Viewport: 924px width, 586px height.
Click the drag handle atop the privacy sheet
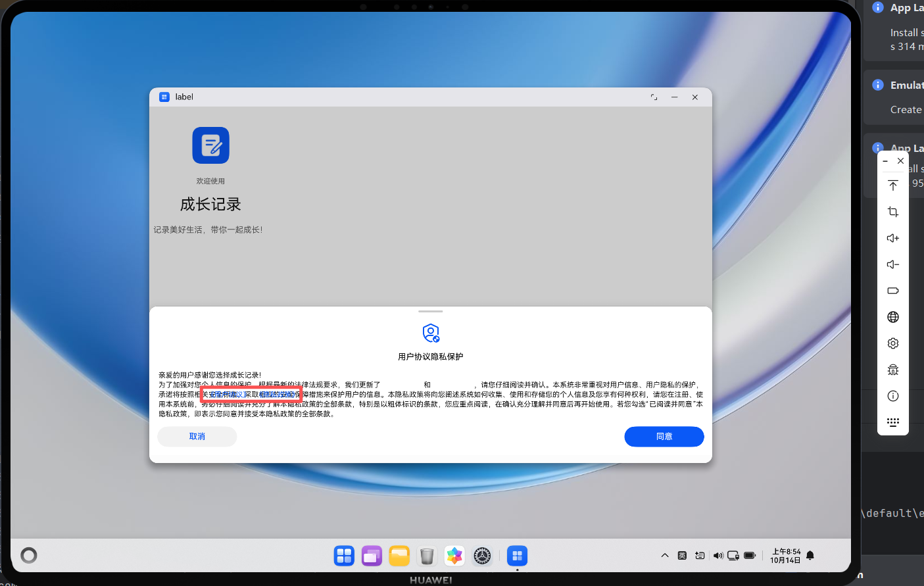431,312
